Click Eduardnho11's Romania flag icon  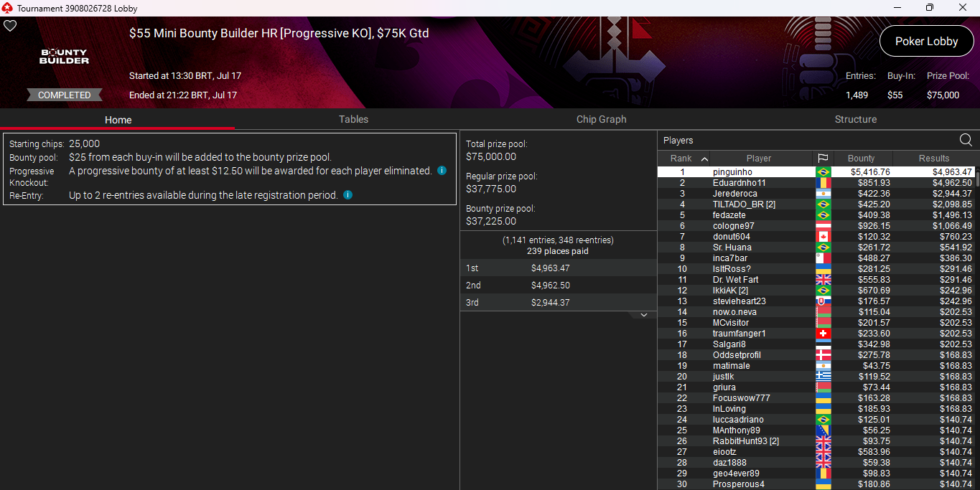(823, 183)
